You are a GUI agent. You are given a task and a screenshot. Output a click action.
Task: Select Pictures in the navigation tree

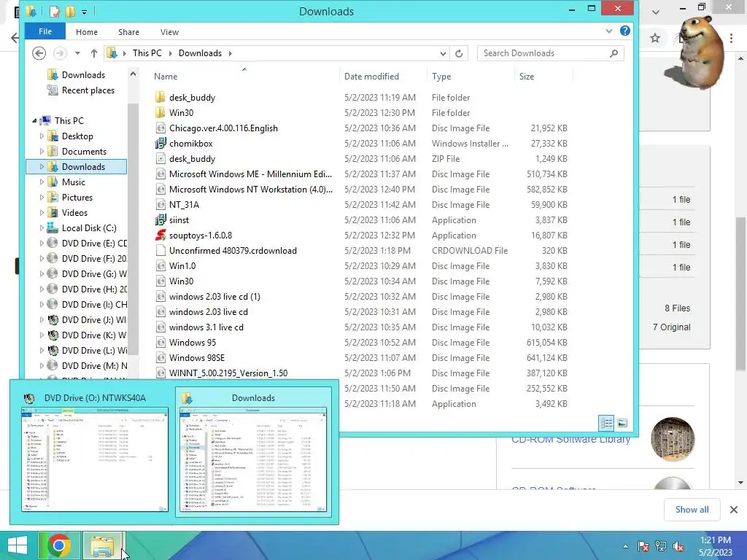point(77,197)
